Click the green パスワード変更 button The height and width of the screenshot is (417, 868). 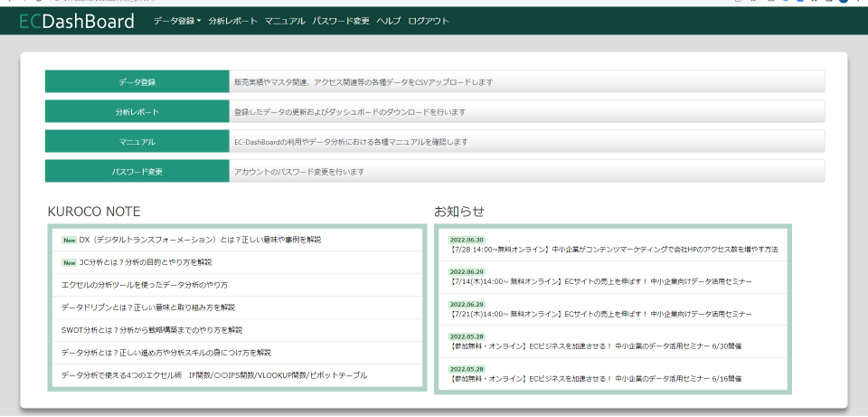(x=137, y=172)
